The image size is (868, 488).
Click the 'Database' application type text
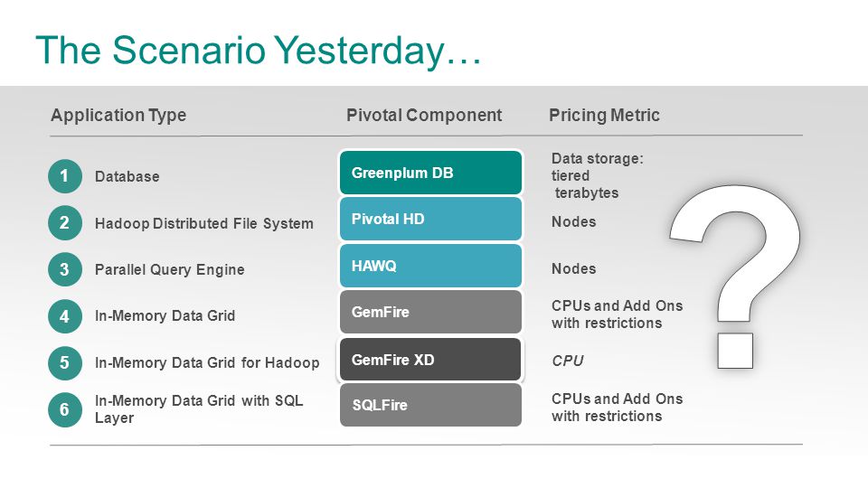coord(127,176)
